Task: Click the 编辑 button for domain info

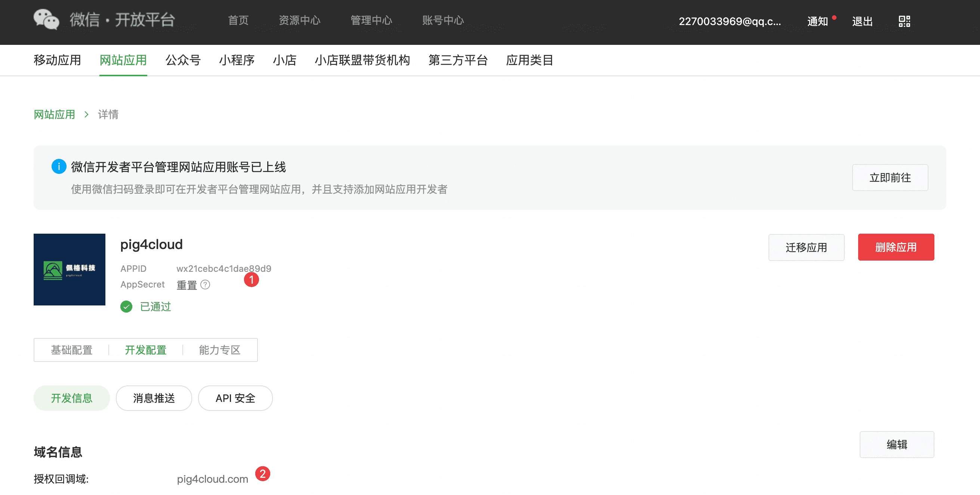Action: [x=897, y=444]
